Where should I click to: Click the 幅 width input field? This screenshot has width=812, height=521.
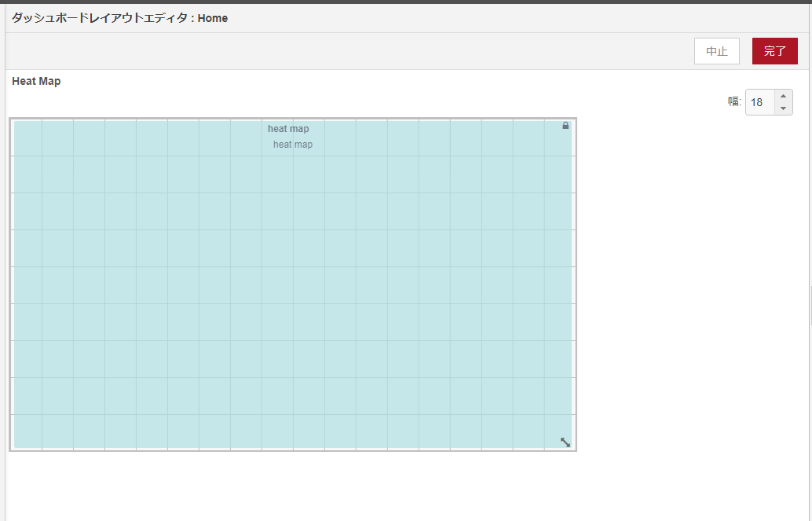point(759,102)
